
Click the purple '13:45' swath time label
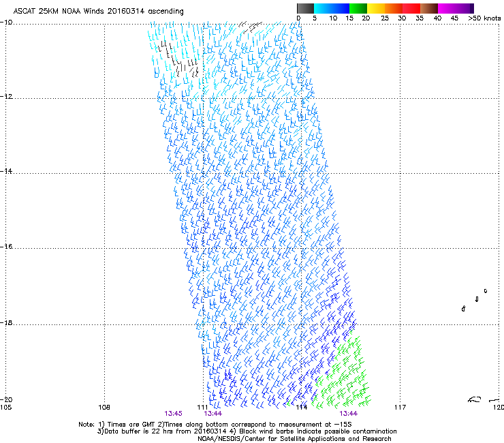[x=173, y=414]
